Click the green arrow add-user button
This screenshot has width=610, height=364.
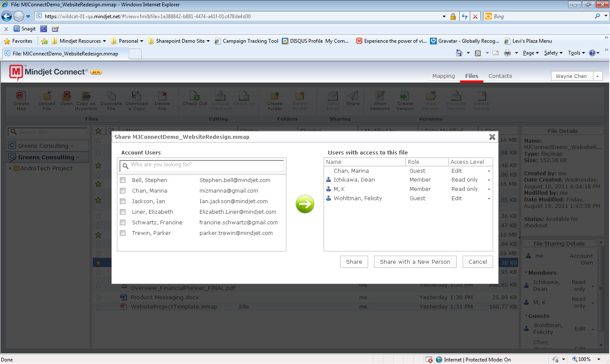pyautogui.click(x=305, y=204)
